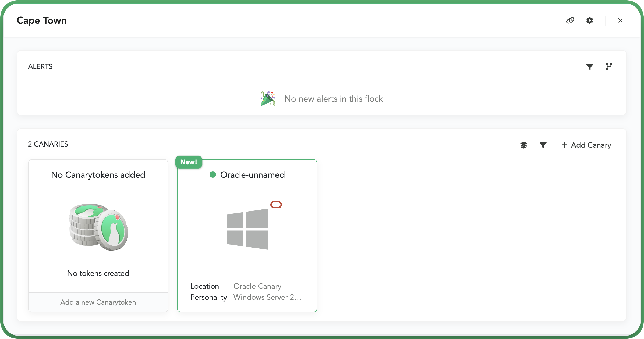Click the Location label

(205, 286)
